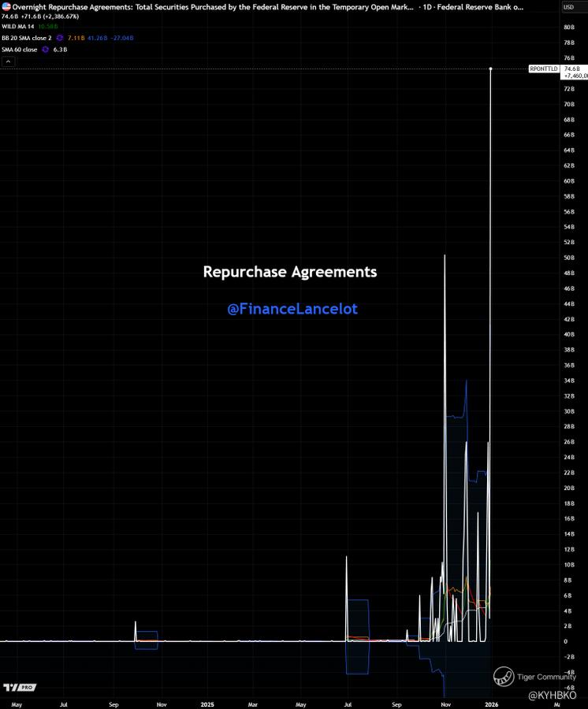Click the 80B price axis label
The width and height of the screenshot is (588, 709).
coord(569,27)
